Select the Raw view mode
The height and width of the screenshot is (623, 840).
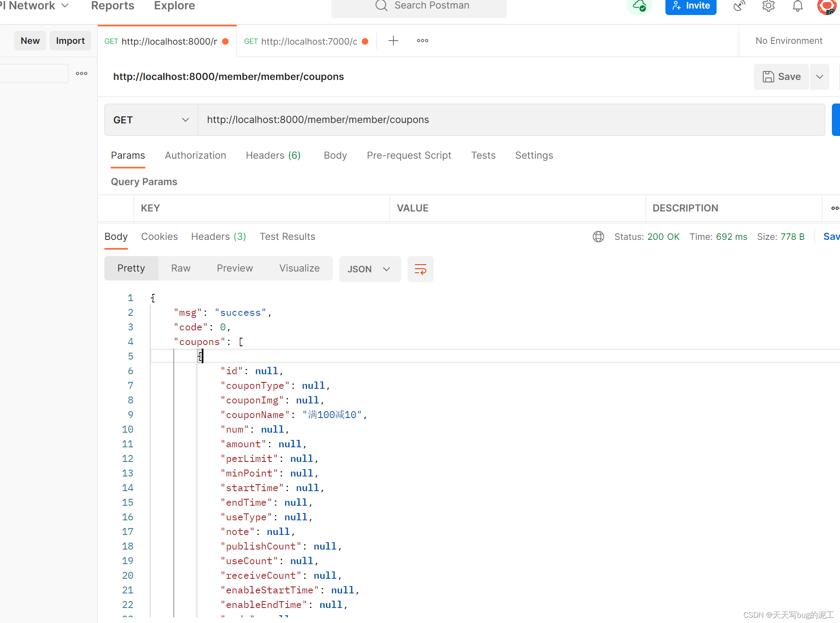point(181,268)
